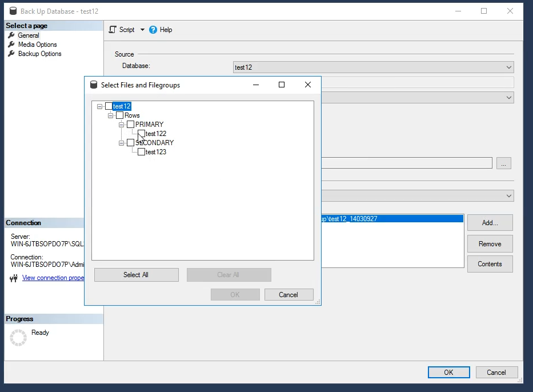Screen dimensions: 533x392
Task: Select the test123 tree label
Action: tap(156, 152)
